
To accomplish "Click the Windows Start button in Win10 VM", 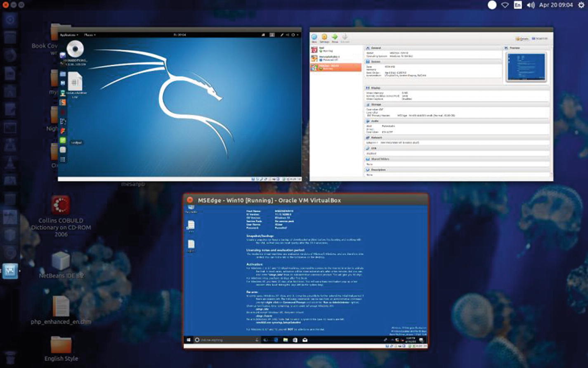I will (x=189, y=340).
